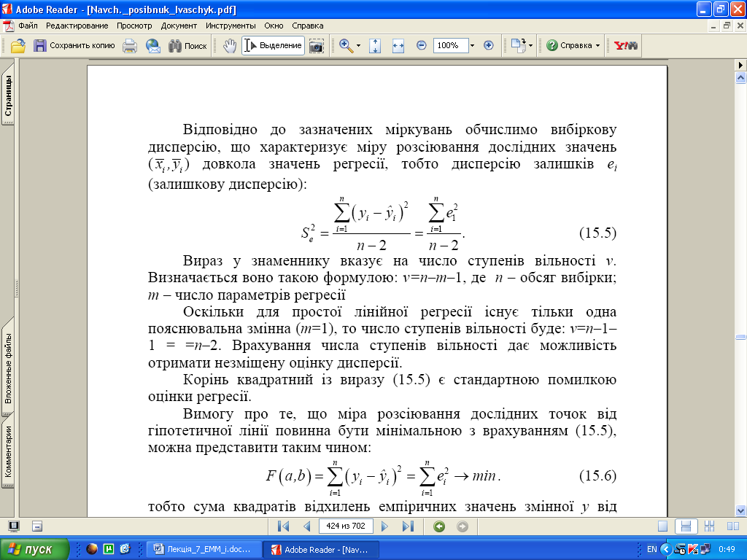747x560 pixels.
Task: Open a file with the folder icon
Action: pyautogui.click(x=18, y=46)
